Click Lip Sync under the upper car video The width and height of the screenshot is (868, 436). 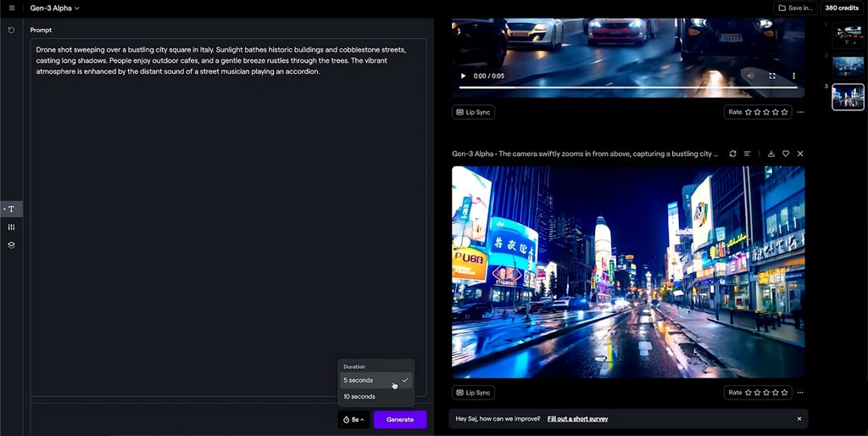[473, 112]
